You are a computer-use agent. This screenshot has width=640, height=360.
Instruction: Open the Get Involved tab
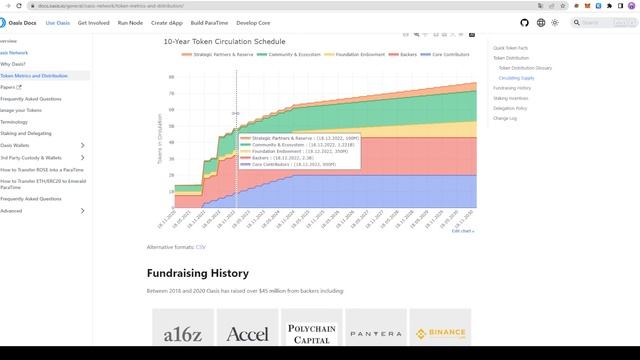pos(93,23)
